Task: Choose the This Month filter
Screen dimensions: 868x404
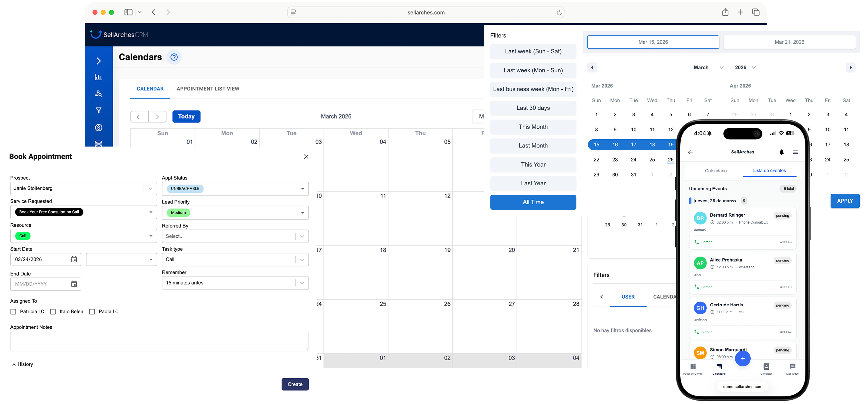Action: click(533, 127)
